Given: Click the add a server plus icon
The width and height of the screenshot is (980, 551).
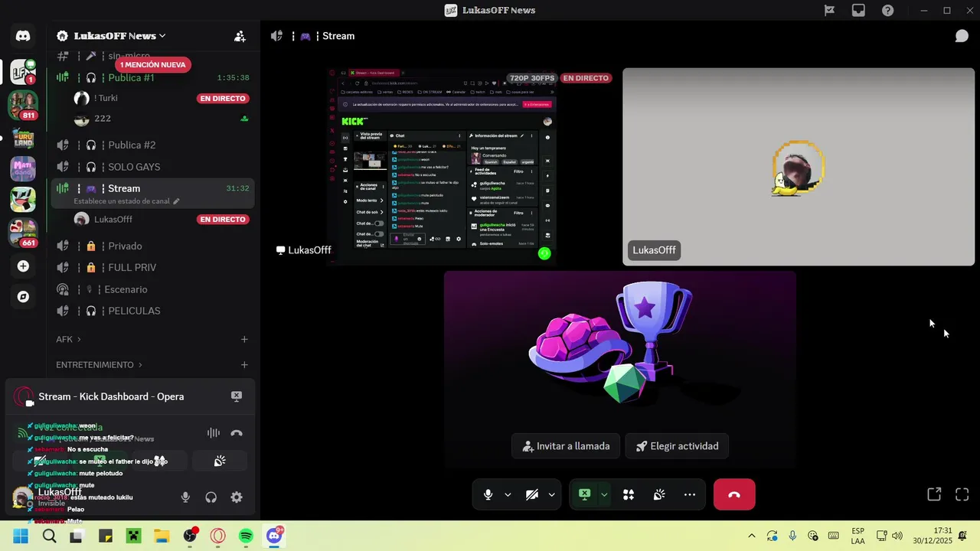Looking at the screenshot, I should click(23, 266).
